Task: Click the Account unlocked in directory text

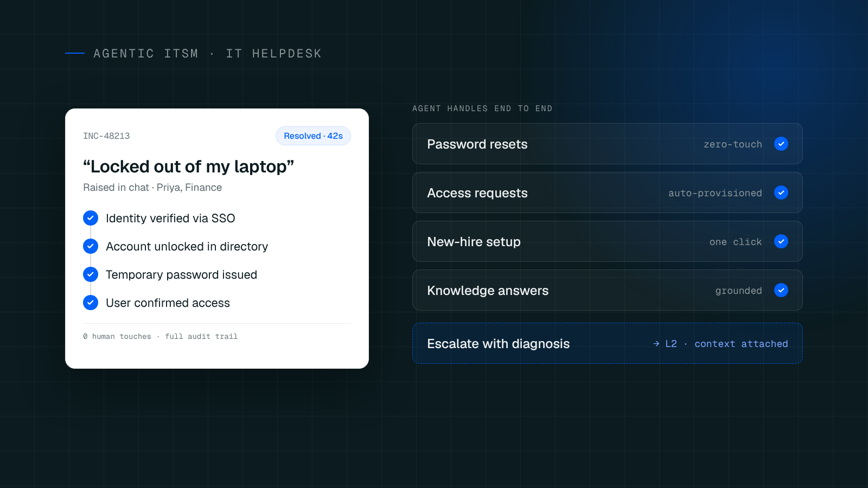Action: tap(187, 247)
